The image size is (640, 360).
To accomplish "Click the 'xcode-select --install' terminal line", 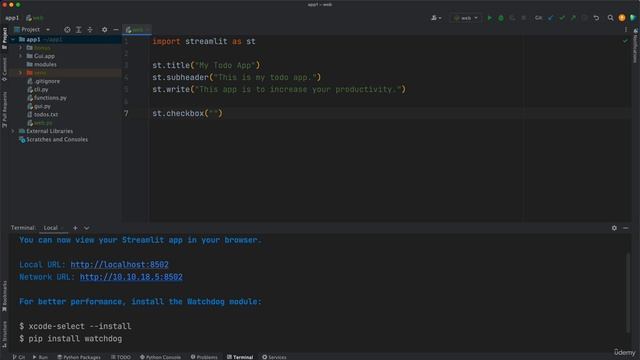I will pyautogui.click(x=75, y=327).
